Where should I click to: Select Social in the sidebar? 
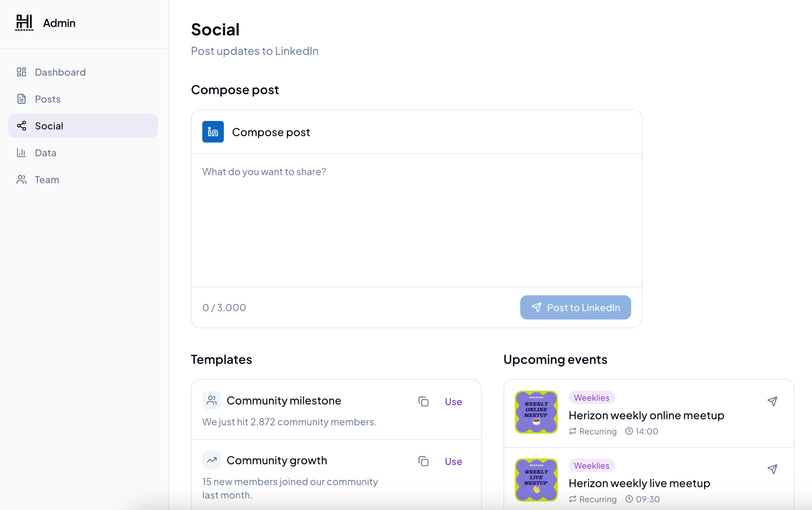click(x=49, y=126)
